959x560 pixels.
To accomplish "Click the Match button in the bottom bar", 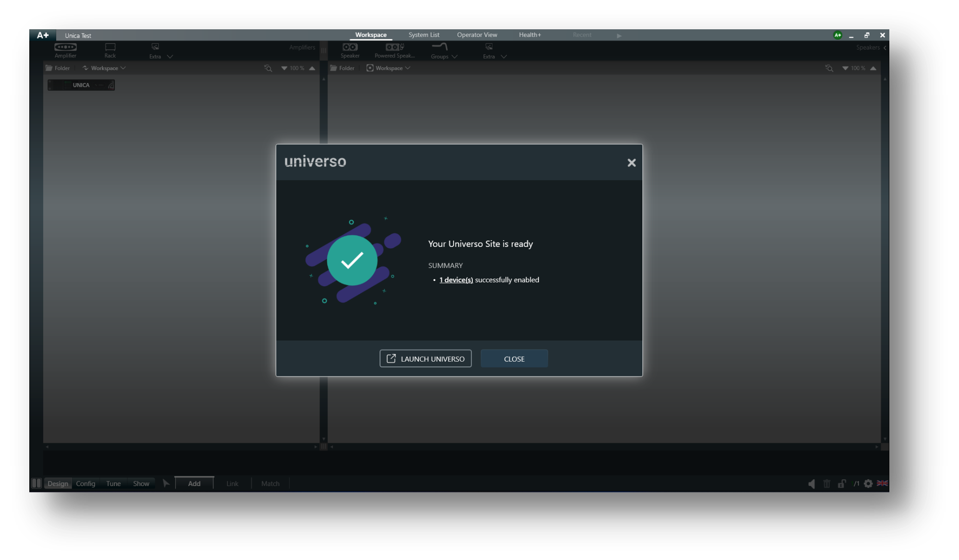I will pyautogui.click(x=270, y=484).
